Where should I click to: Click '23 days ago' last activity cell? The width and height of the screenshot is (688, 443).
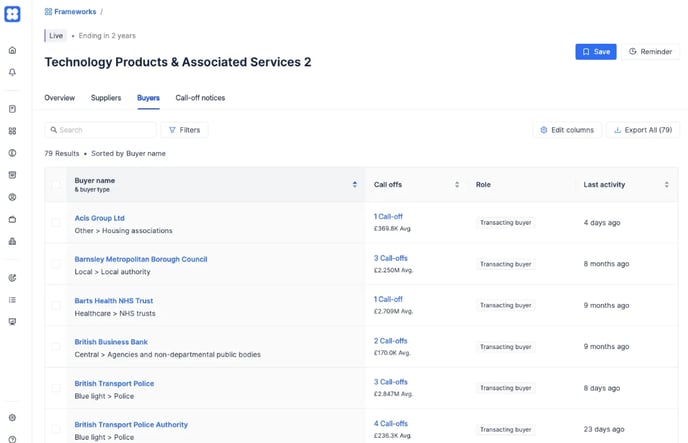(604, 429)
